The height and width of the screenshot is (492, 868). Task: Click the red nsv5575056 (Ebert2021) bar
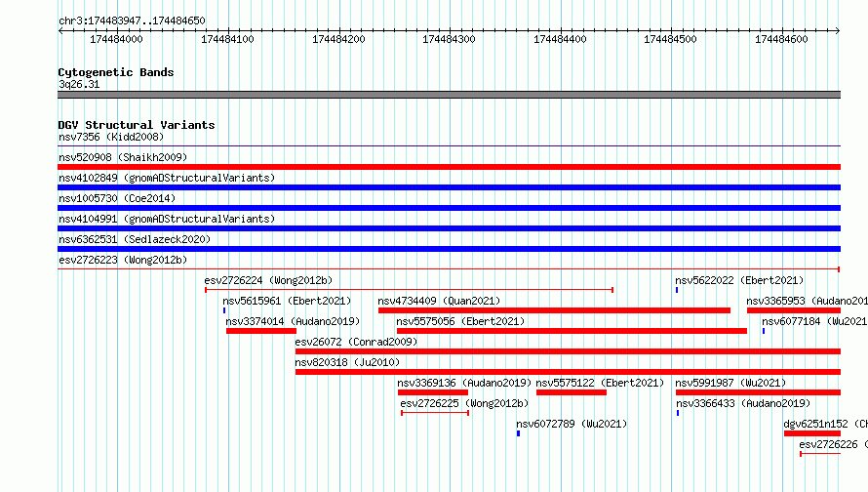[572, 331]
